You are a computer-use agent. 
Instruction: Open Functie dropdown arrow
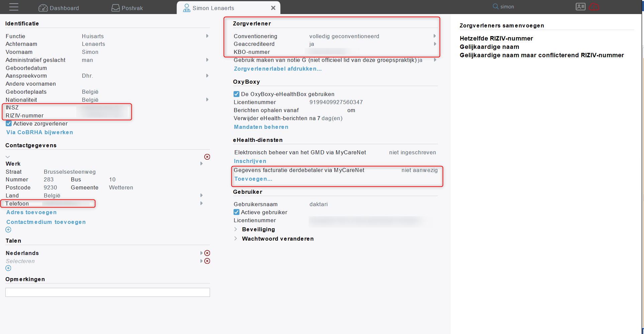tap(207, 36)
